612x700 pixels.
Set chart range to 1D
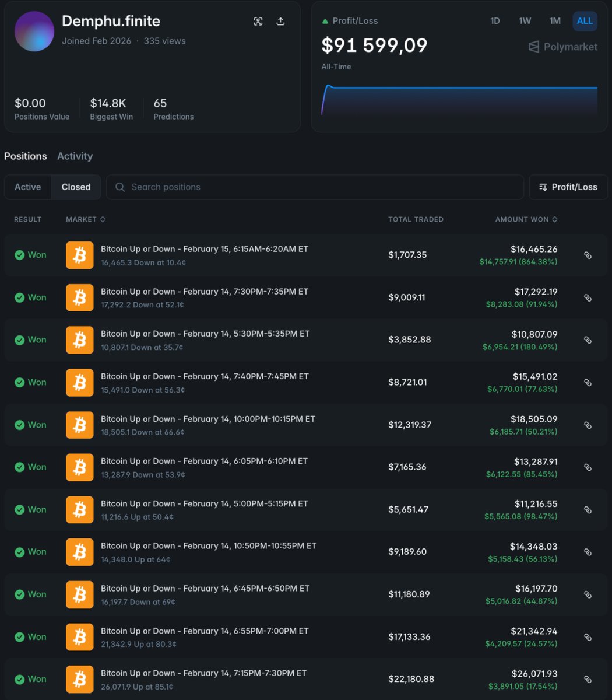(495, 21)
